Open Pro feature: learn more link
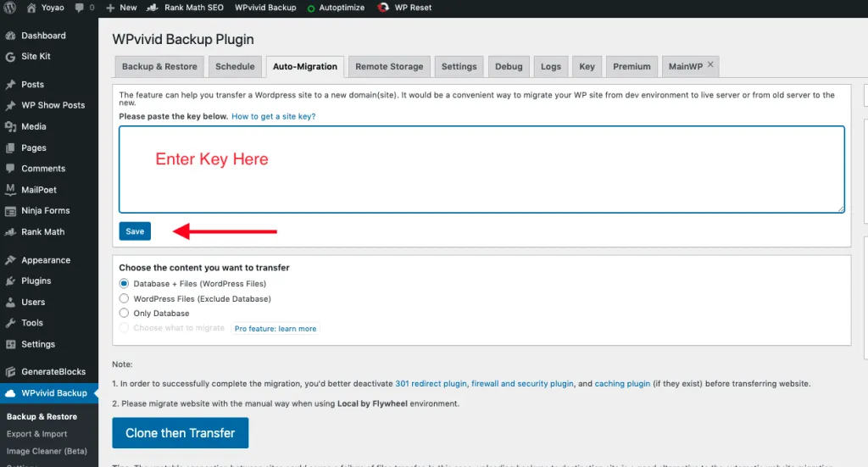The width and height of the screenshot is (868, 467). click(275, 329)
